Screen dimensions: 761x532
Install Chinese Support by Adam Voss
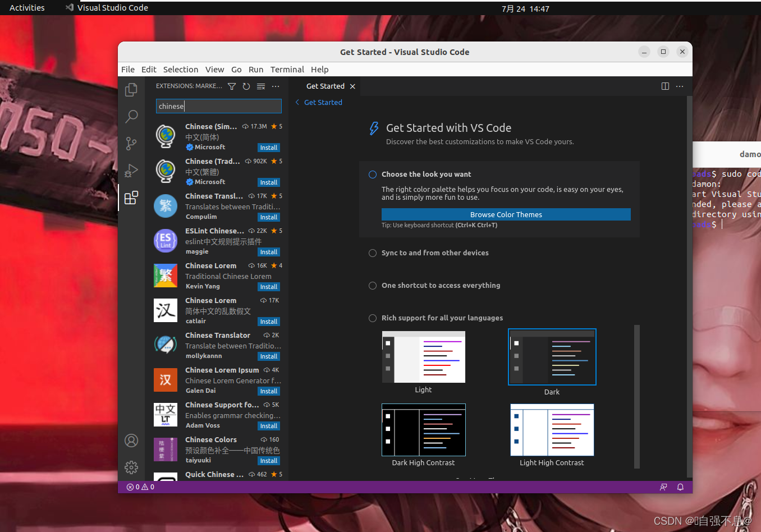click(269, 426)
